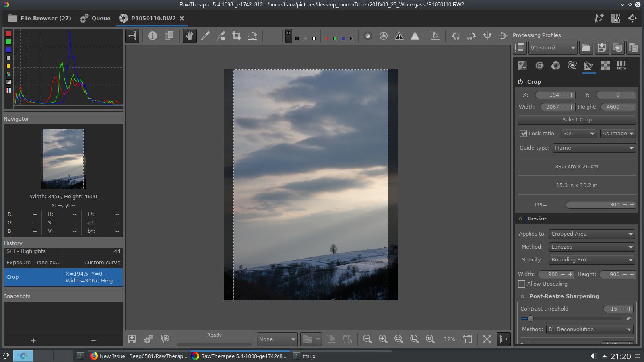The height and width of the screenshot is (362, 644).
Task: Add a snapshot with the plus button
Action: point(33,341)
